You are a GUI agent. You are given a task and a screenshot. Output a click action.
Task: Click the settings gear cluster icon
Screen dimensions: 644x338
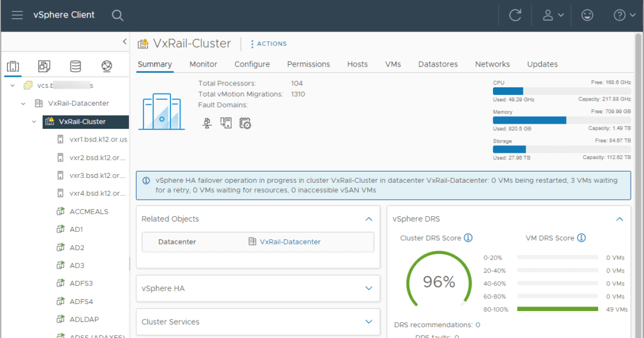(x=245, y=124)
